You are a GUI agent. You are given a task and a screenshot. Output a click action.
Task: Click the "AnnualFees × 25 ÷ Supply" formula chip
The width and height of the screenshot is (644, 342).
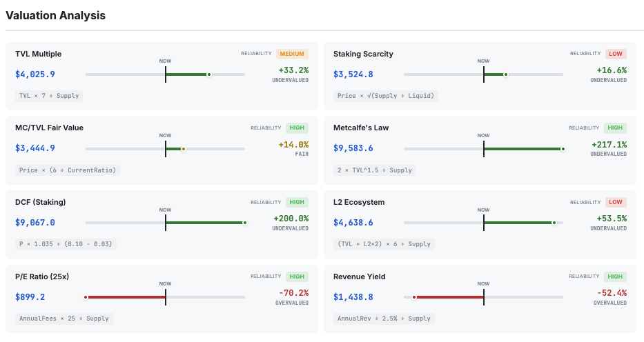click(64, 319)
